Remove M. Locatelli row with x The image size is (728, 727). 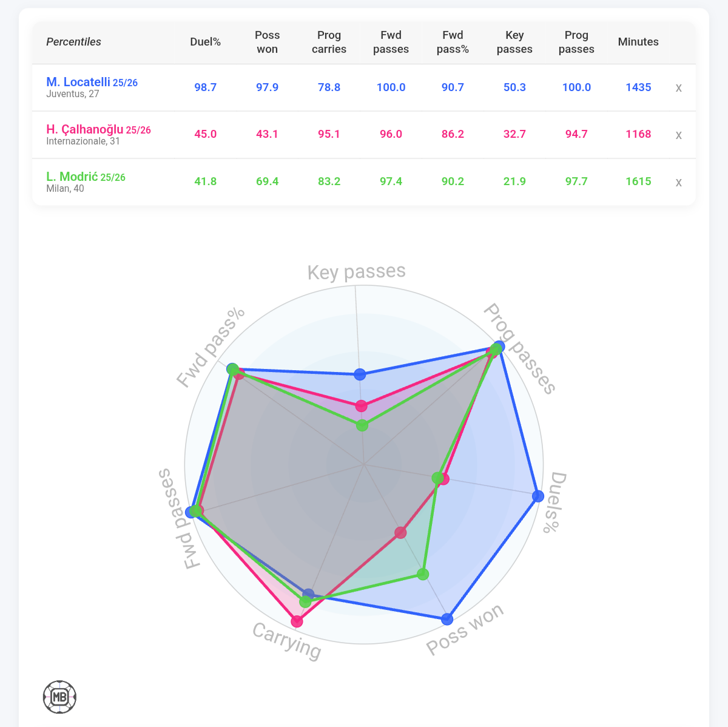(678, 88)
